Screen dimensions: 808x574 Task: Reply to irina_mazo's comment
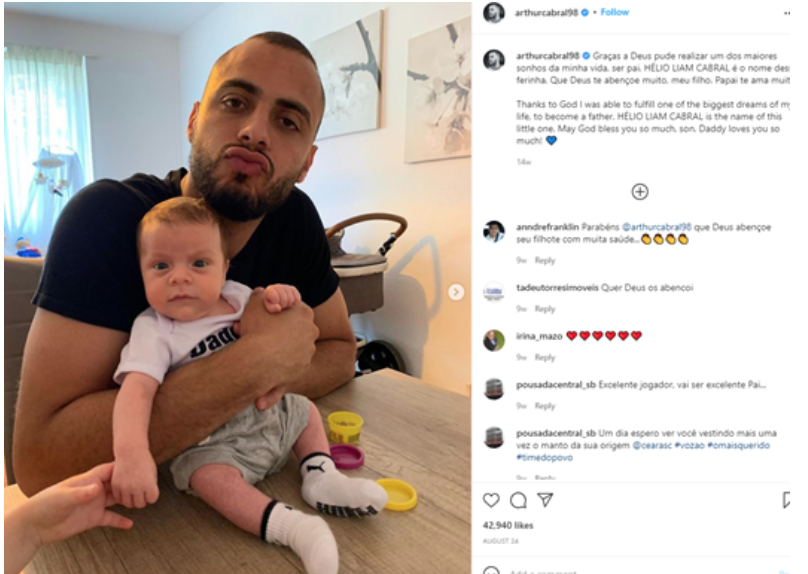(x=545, y=358)
